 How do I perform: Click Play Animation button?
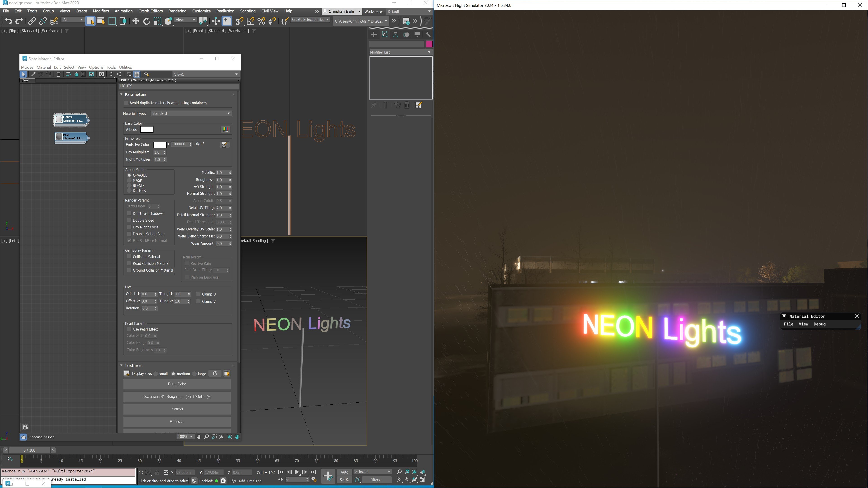coord(297,472)
